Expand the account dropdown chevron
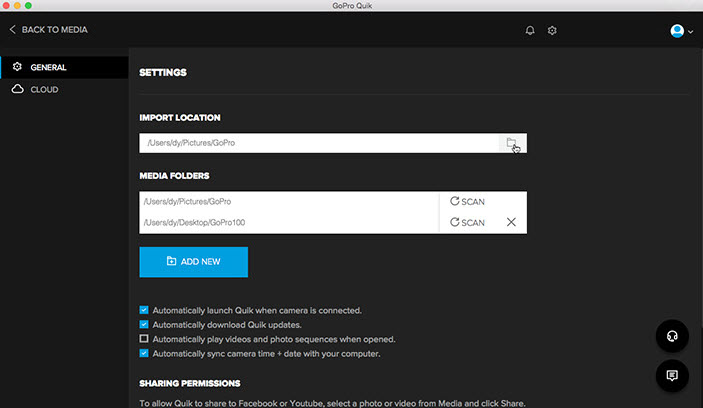 (691, 32)
